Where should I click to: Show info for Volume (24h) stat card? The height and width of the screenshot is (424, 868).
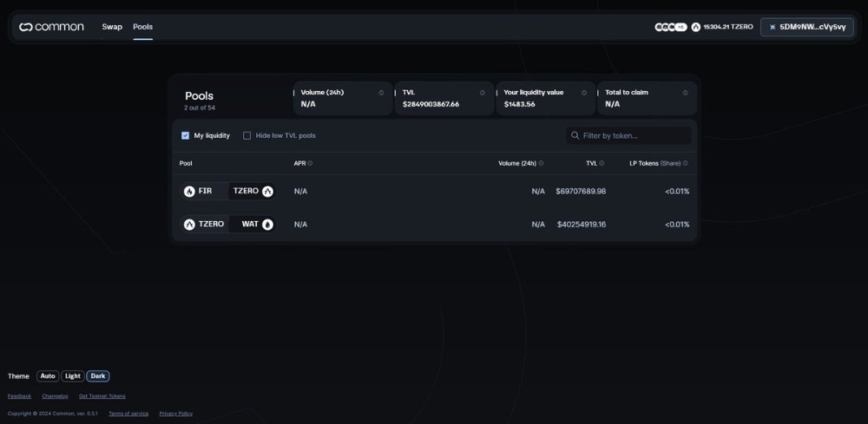(381, 93)
